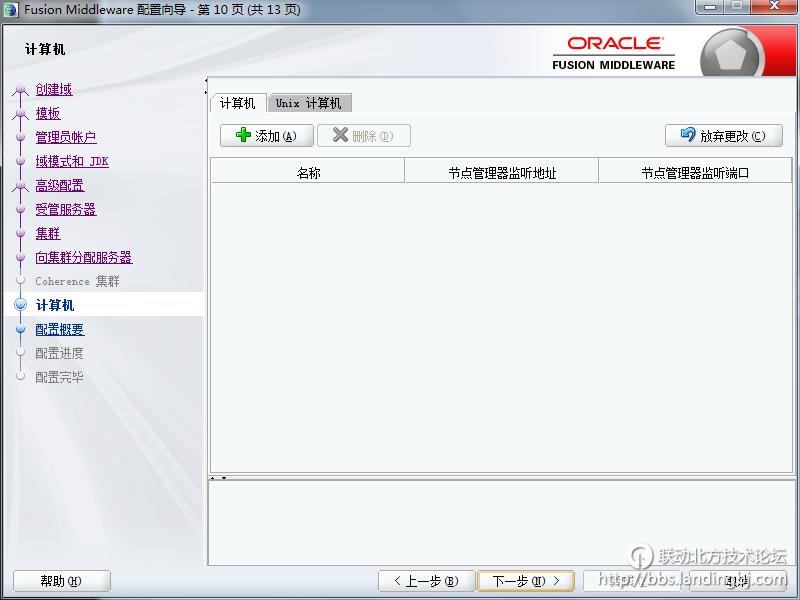Collapse the bottom message pane splitter arrows

pyautogui.click(x=219, y=478)
